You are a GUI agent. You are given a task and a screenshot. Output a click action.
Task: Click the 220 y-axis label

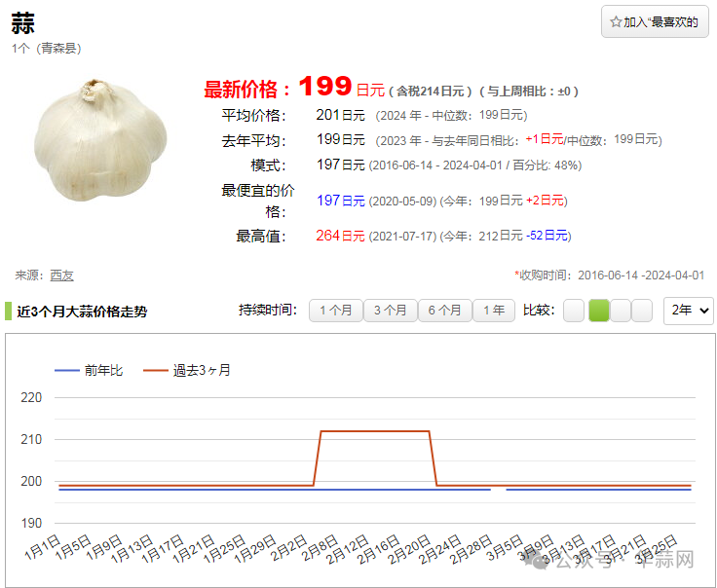click(31, 397)
